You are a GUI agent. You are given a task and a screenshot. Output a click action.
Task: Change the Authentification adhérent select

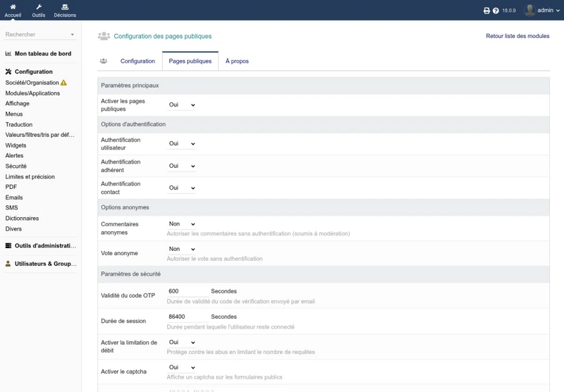tap(182, 166)
